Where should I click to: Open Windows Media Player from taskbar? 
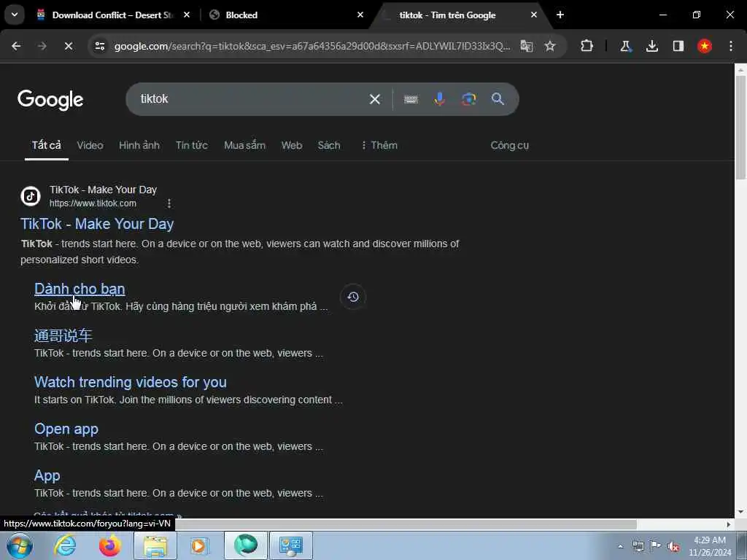pyautogui.click(x=198, y=545)
